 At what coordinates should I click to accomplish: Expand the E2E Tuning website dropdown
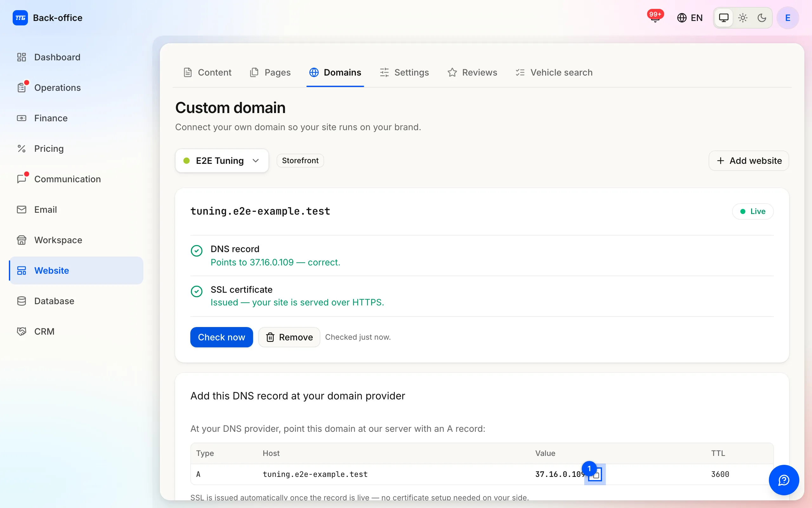click(222, 161)
